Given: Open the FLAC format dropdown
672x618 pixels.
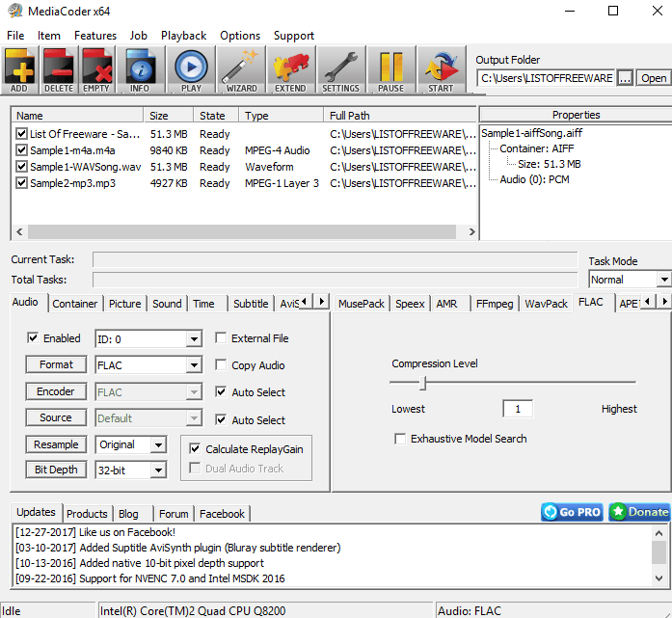Looking at the screenshot, I should click(194, 365).
